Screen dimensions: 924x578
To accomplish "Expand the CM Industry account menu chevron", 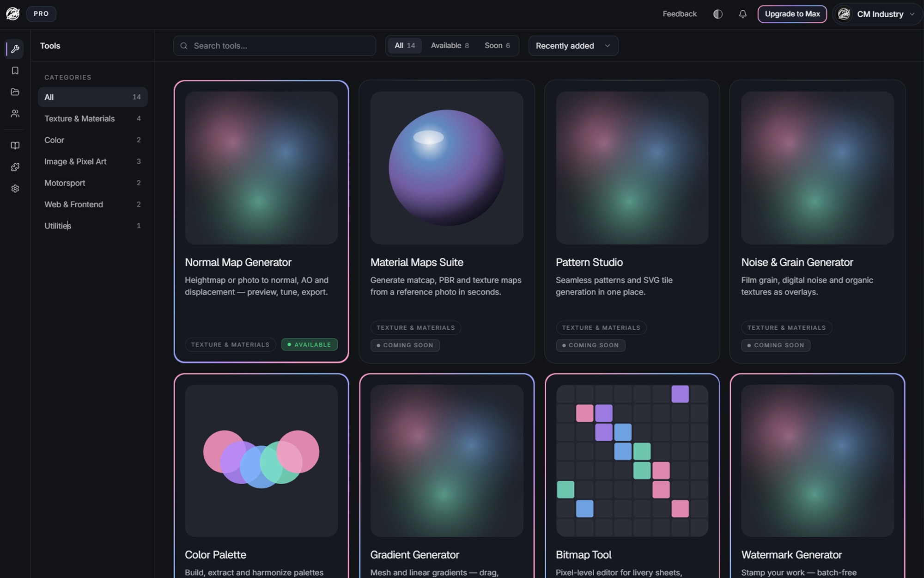I will (x=912, y=14).
